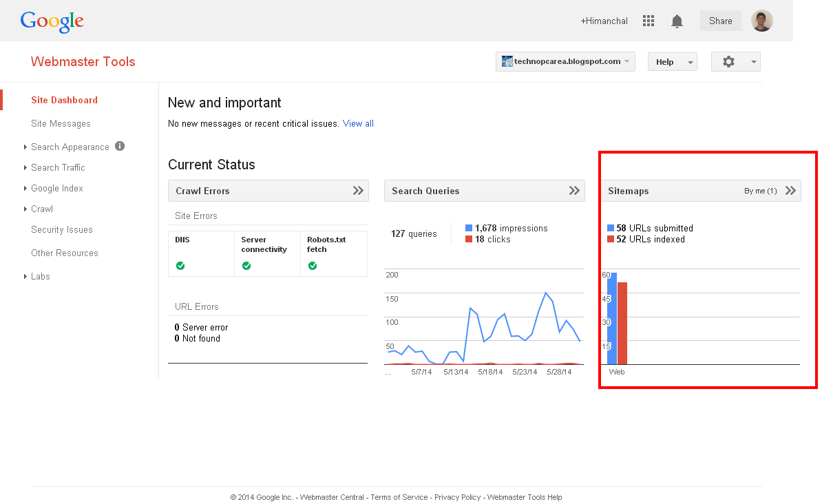Open the settings gear menu
The image size is (822, 504).
[728, 62]
